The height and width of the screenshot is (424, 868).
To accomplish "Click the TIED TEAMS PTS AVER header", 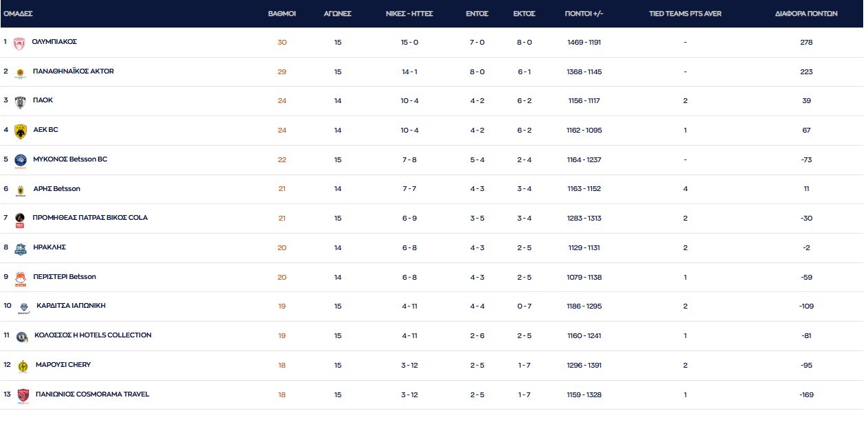I will click(x=685, y=14).
